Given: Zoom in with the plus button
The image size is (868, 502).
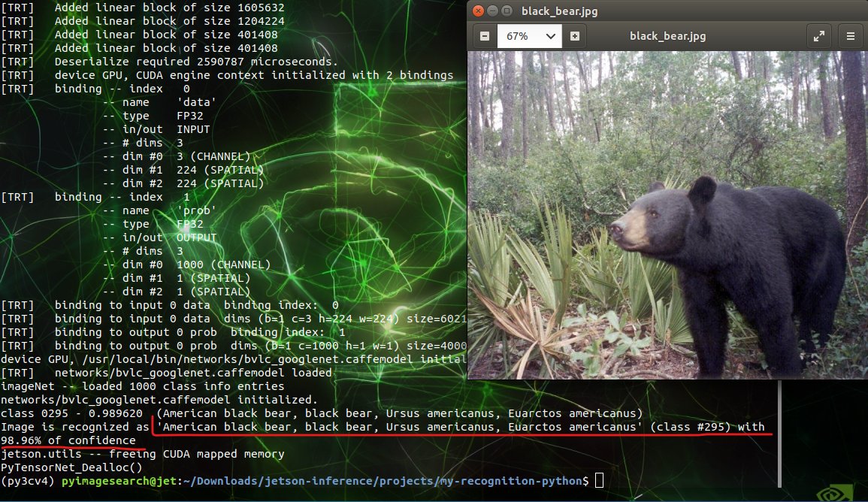Looking at the screenshot, I should coord(575,36).
